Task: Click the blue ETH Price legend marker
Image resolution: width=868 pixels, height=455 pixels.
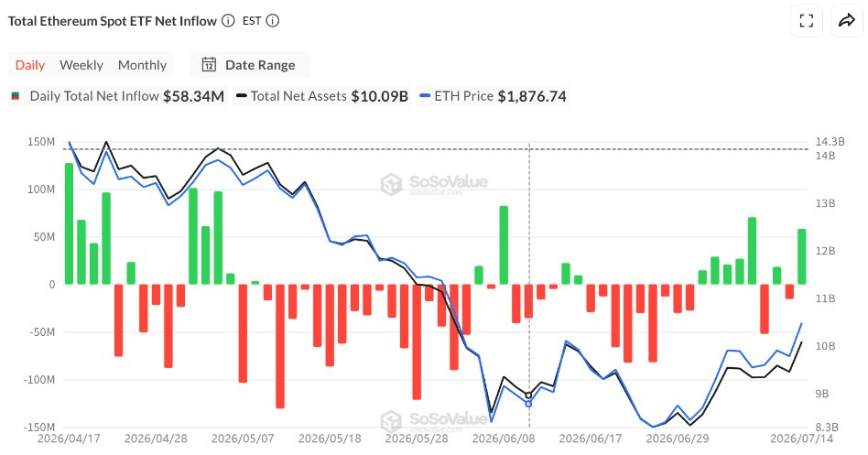Action: (x=425, y=96)
